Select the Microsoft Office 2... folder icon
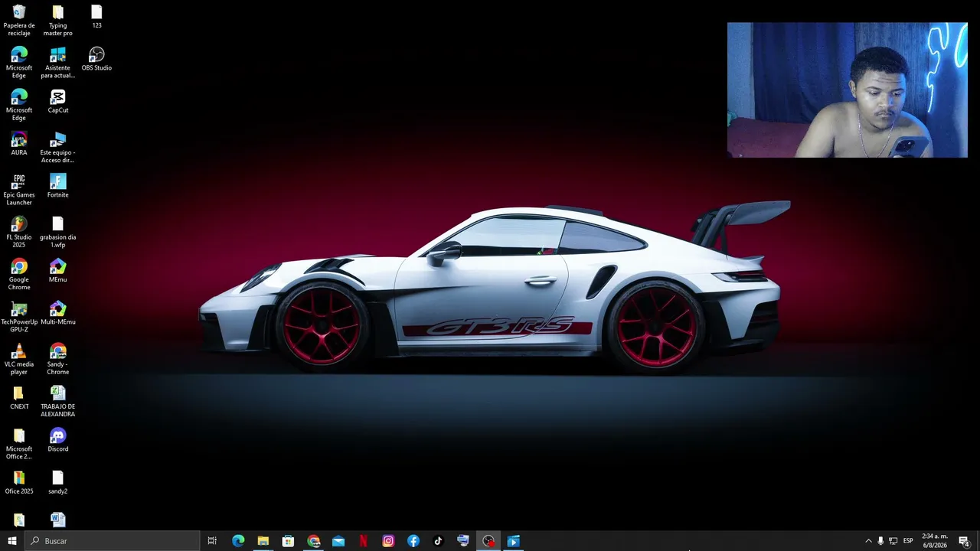The height and width of the screenshot is (551, 980). (x=19, y=444)
